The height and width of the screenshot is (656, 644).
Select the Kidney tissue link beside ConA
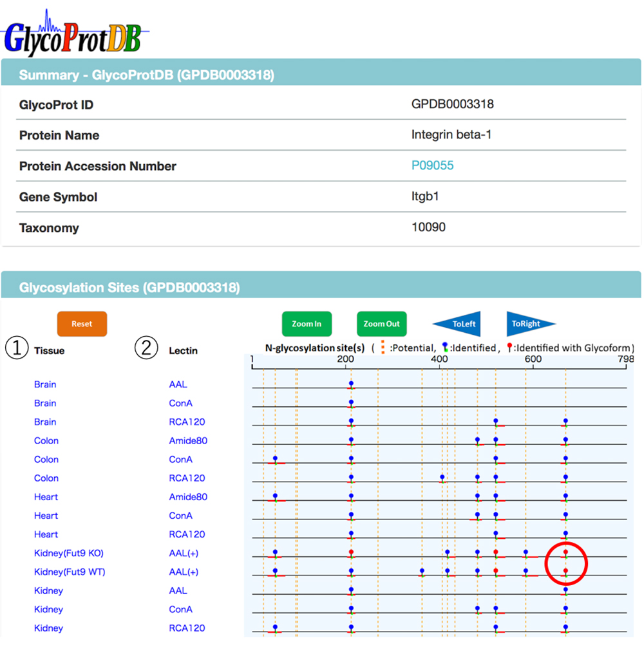coord(48,610)
